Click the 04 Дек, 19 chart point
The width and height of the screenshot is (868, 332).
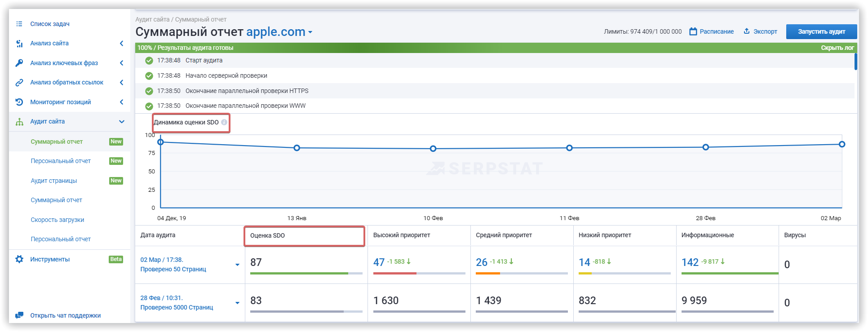coord(160,142)
